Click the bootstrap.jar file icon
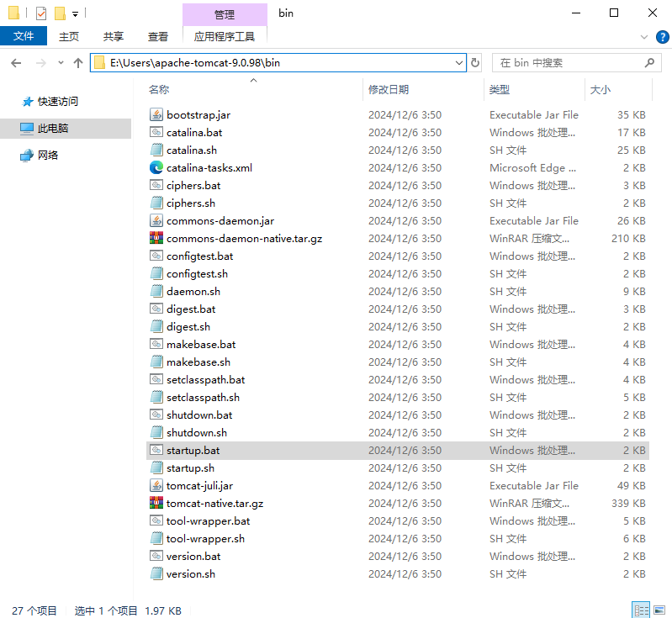The image size is (672, 618). tap(156, 115)
